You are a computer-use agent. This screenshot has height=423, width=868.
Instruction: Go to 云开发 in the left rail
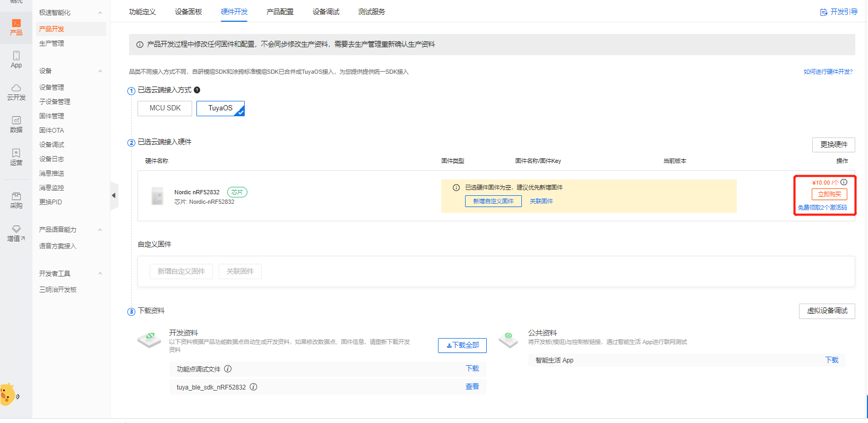16,92
